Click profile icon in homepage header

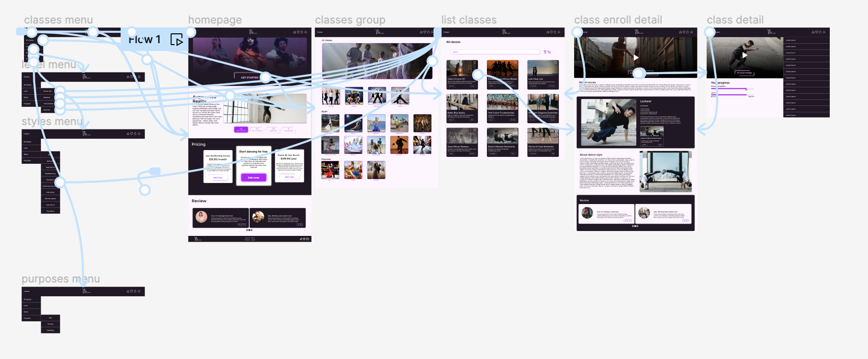tap(306, 32)
